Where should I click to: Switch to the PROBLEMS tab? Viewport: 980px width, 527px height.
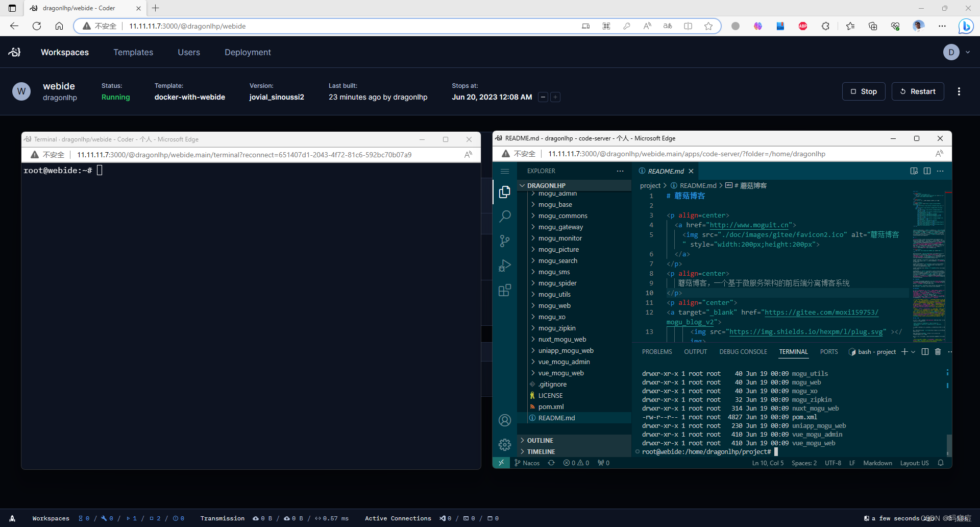coord(656,351)
